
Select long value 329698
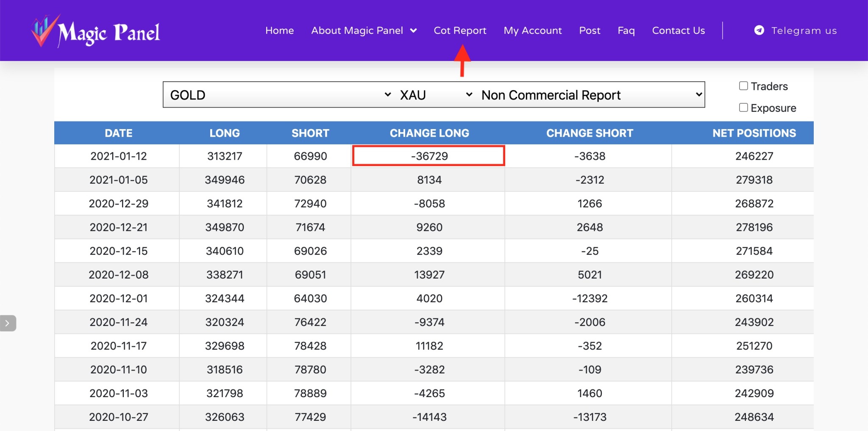point(225,346)
